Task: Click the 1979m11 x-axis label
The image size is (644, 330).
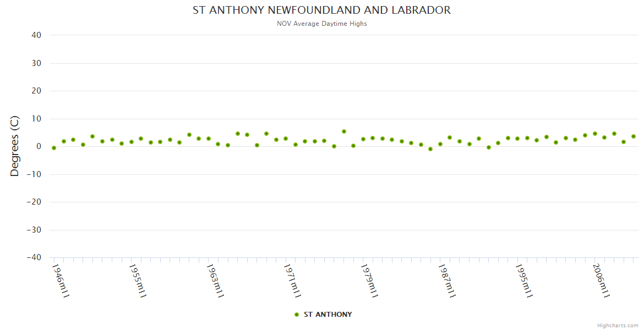Action: 369,280
